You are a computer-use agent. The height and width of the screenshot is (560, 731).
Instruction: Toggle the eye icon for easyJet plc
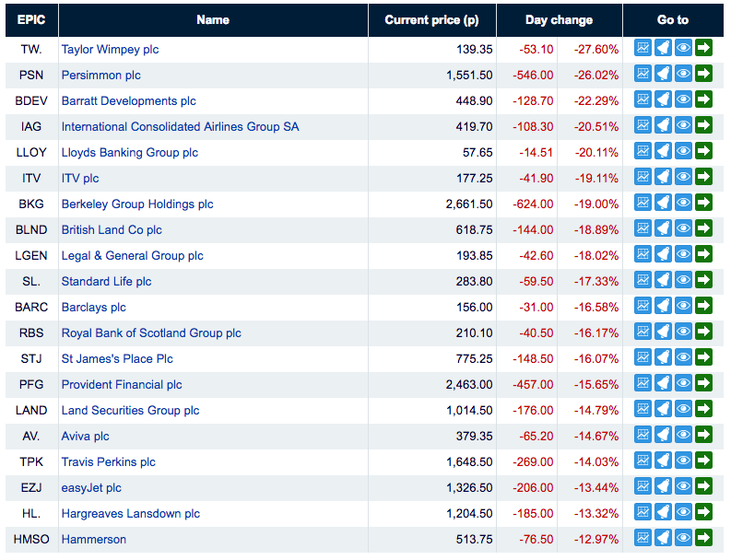click(x=683, y=486)
